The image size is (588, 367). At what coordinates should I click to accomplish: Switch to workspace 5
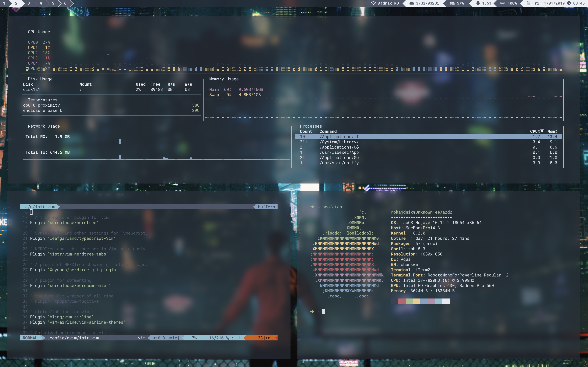pyautogui.click(x=53, y=3)
